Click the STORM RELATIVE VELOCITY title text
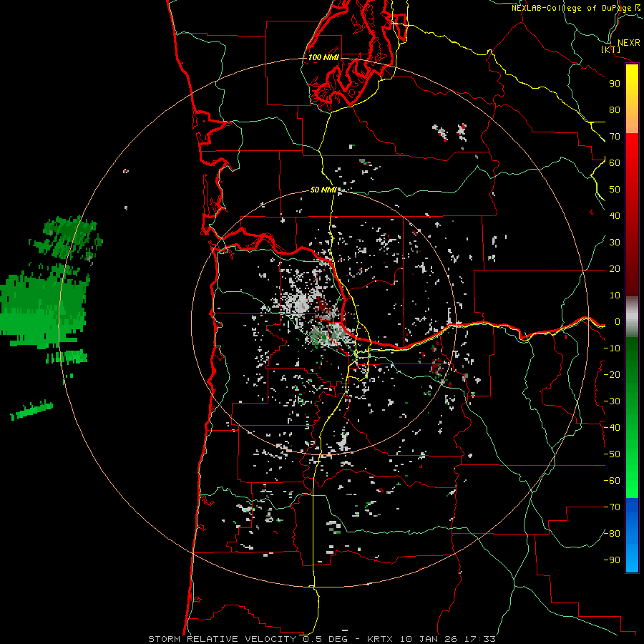Image resolution: width=644 pixels, height=644 pixels. point(222,639)
